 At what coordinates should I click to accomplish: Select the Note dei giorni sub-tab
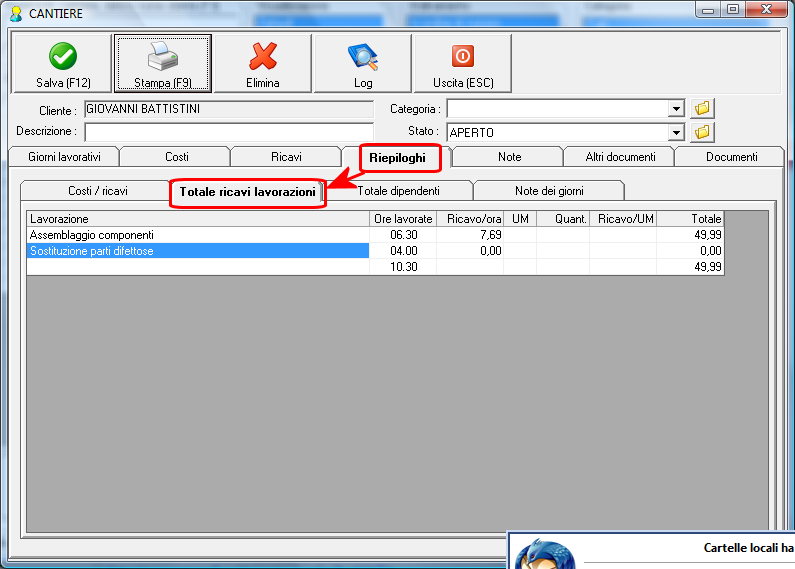(x=549, y=191)
